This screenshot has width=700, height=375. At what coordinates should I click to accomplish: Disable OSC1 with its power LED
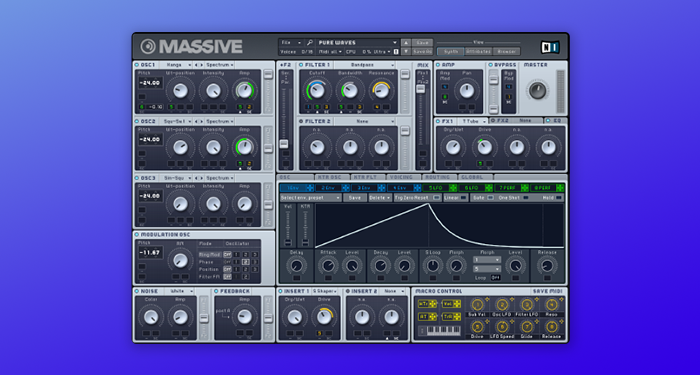pyautogui.click(x=137, y=65)
